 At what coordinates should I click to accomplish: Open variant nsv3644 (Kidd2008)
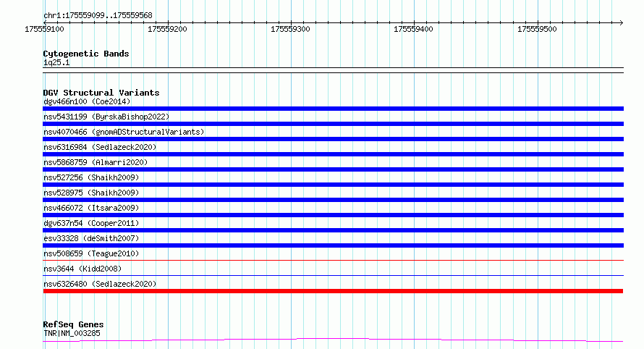tap(82, 269)
